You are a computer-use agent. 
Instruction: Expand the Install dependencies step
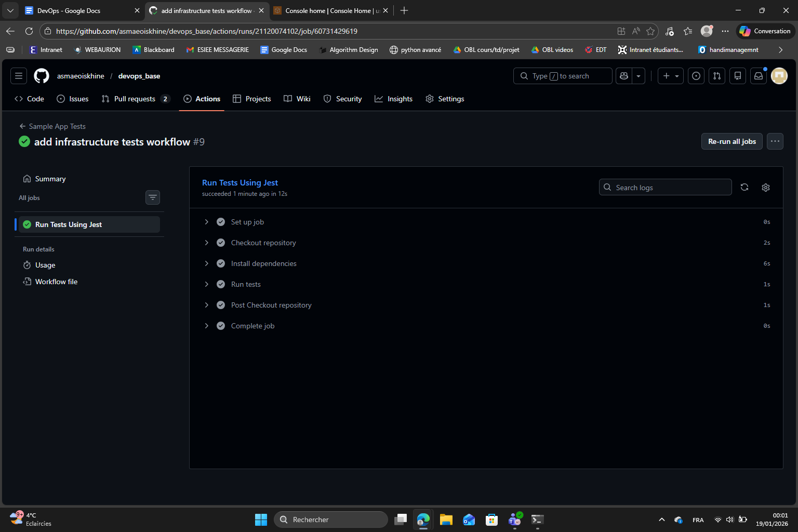207,263
